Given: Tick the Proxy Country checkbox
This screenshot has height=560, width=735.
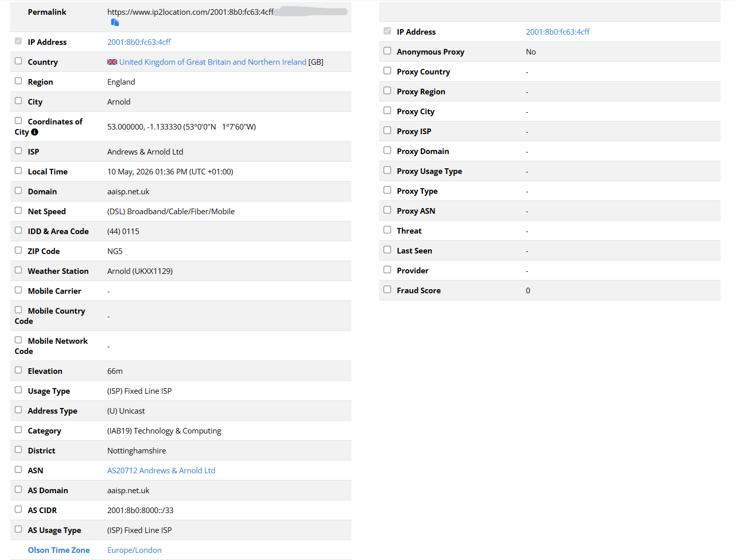Looking at the screenshot, I should 388,71.
